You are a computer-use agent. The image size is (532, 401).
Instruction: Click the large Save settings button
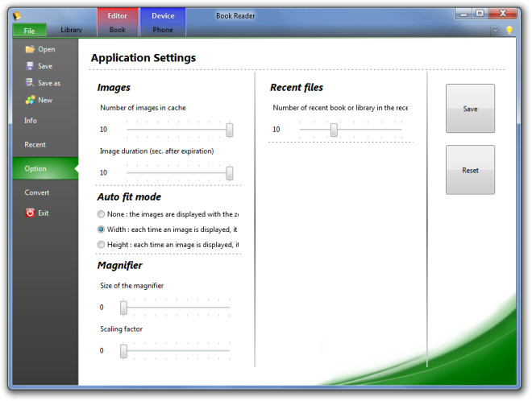click(x=470, y=109)
